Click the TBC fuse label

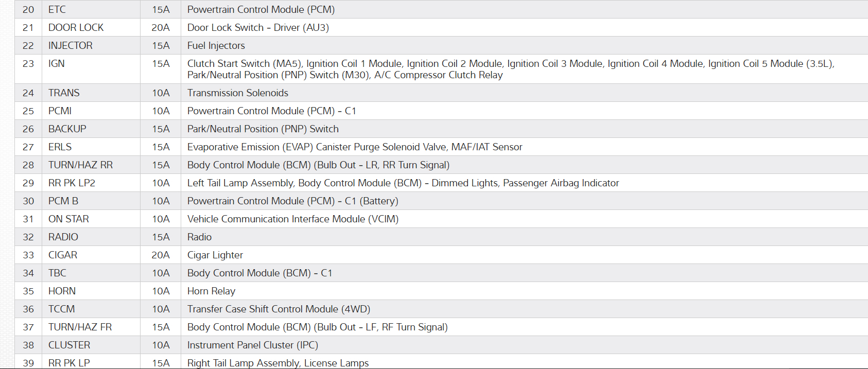click(57, 273)
